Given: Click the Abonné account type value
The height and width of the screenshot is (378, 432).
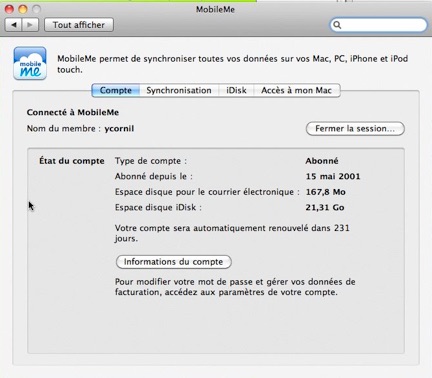Looking at the screenshot, I should [x=322, y=161].
